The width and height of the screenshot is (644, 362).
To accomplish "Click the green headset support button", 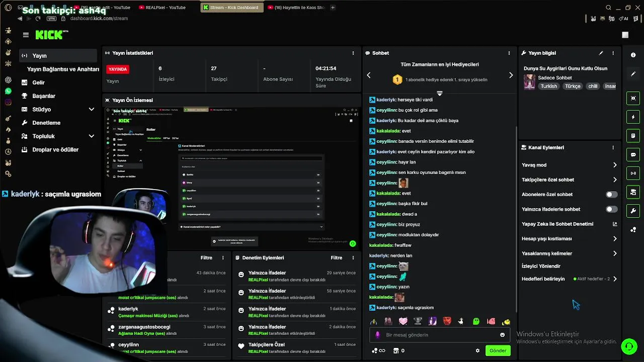I will coord(628,346).
